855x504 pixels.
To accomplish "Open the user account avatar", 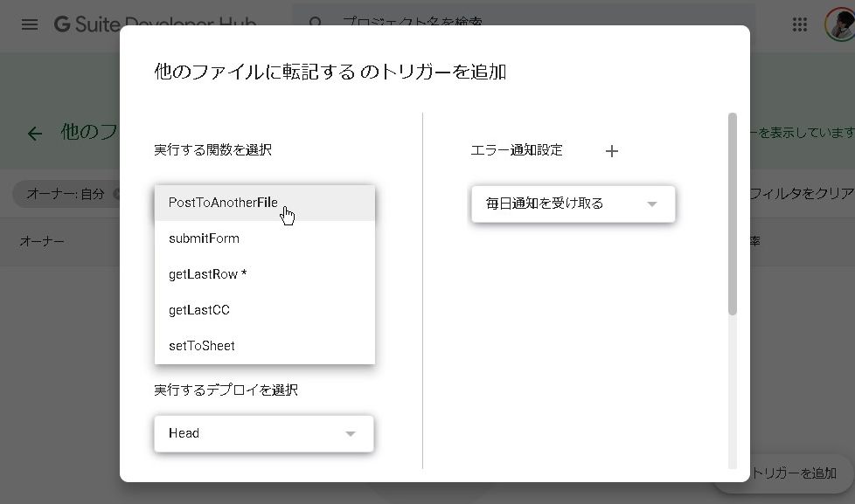I will click(840, 24).
